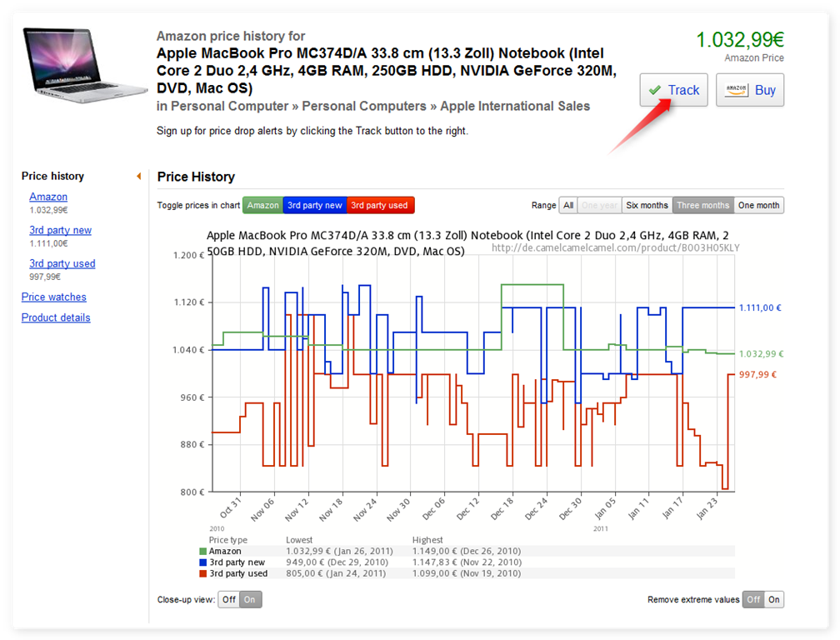Click the Amazon Buy button
Viewport: 840px width, 640px height.
tap(749, 90)
